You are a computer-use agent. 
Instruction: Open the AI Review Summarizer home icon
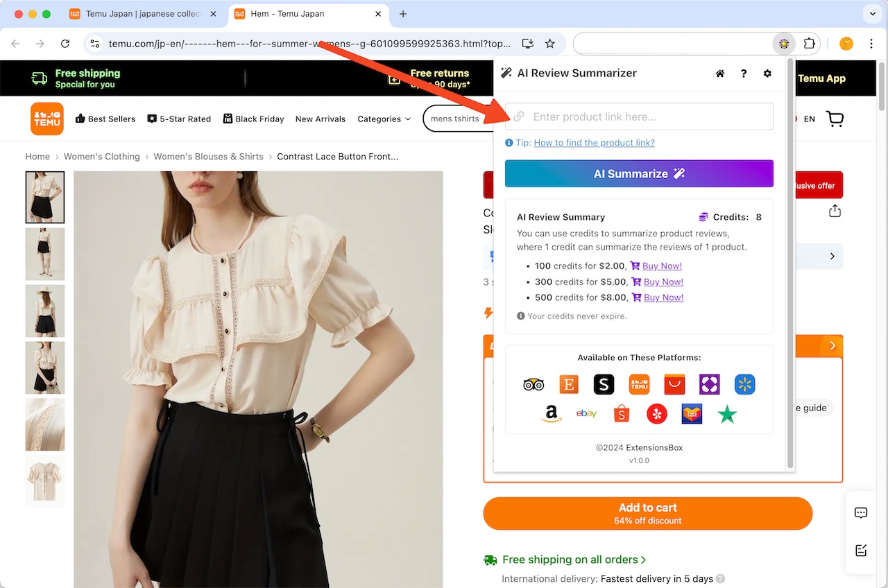[719, 73]
